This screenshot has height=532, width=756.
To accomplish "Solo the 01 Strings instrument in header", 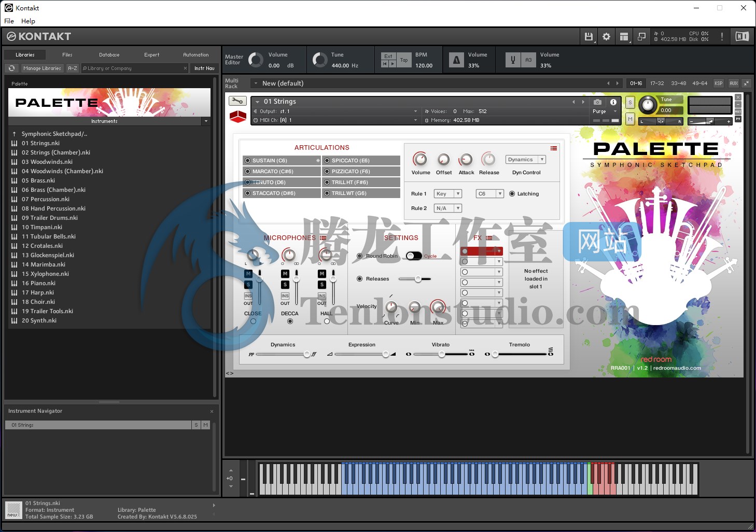I will click(630, 103).
